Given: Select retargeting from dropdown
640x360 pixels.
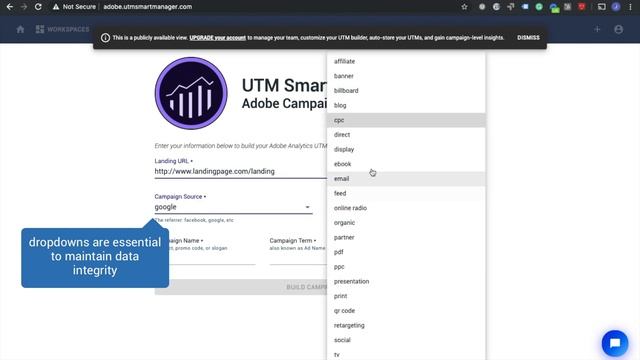Looking at the screenshot, I should [406, 326].
